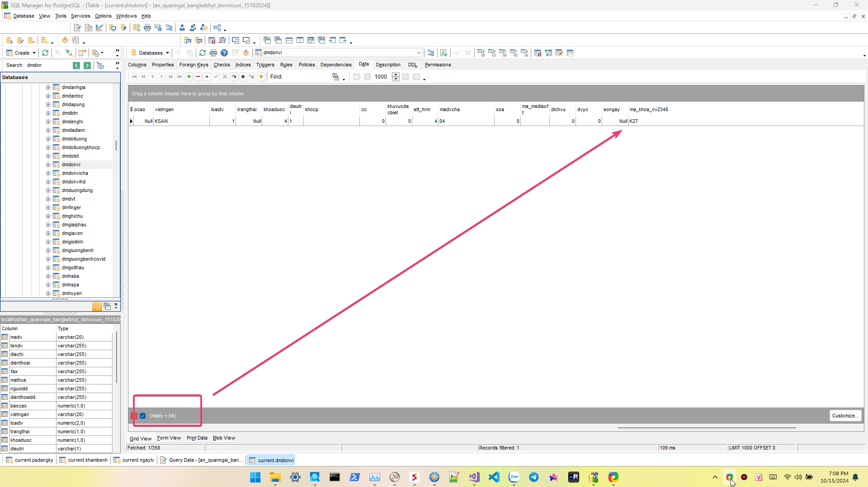Jump to the last record
This screenshot has width=868, height=487.
(x=180, y=77)
